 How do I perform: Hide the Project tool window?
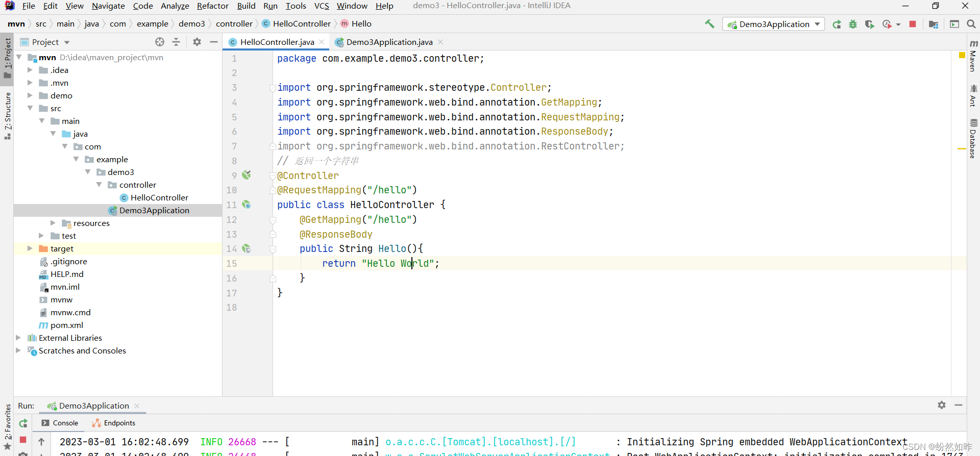(x=214, y=42)
